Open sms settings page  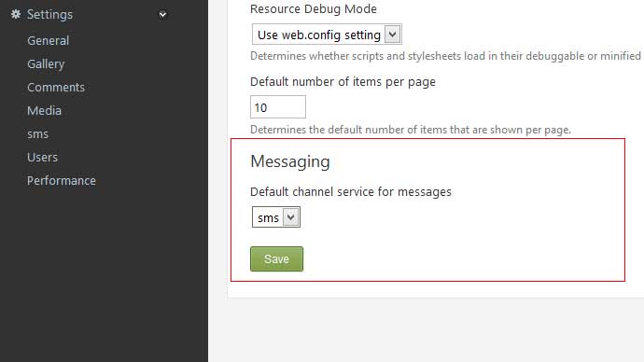37,134
